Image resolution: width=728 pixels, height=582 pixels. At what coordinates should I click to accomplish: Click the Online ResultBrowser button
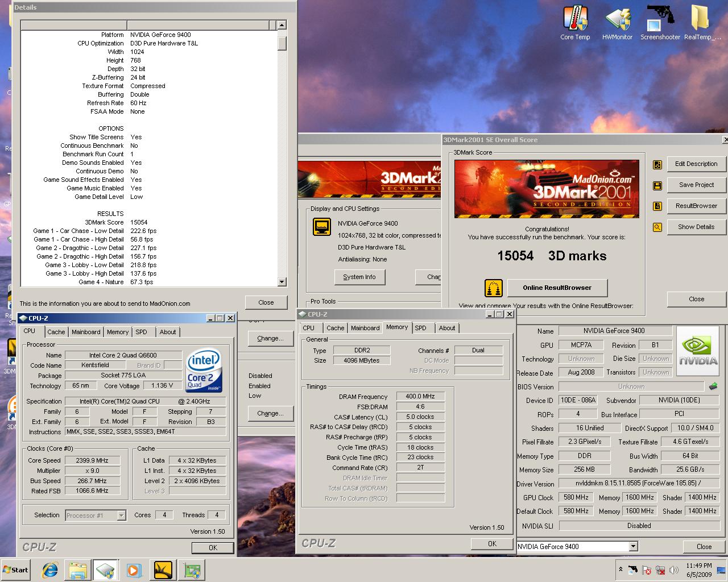pos(557,288)
